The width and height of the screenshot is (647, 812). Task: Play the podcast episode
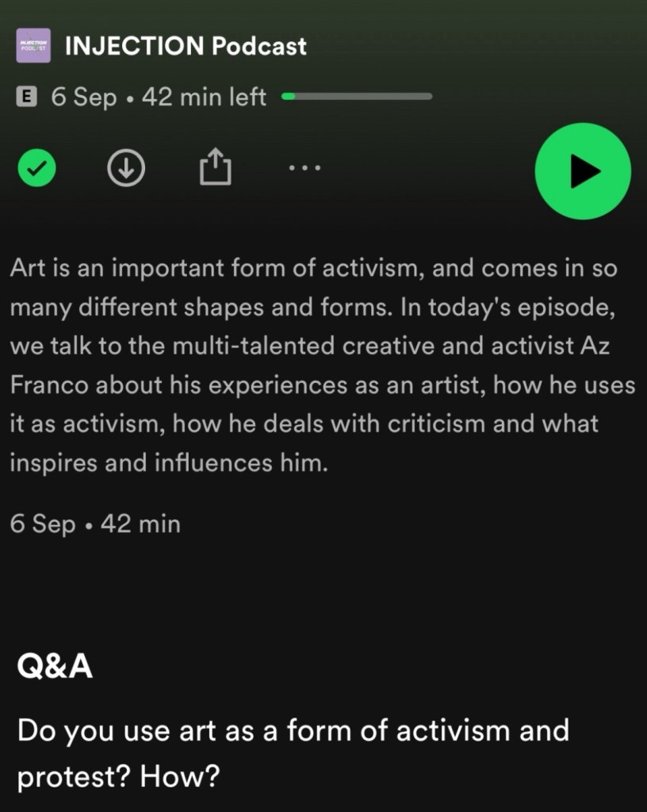[583, 170]
